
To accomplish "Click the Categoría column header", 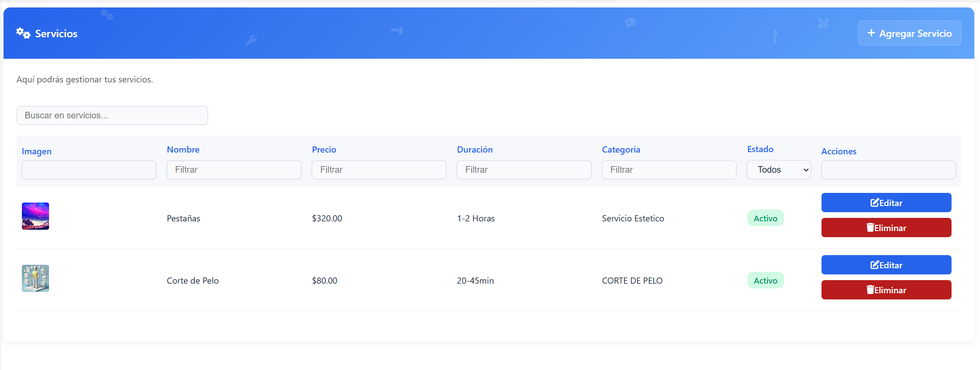I will [x=621, y=149].
